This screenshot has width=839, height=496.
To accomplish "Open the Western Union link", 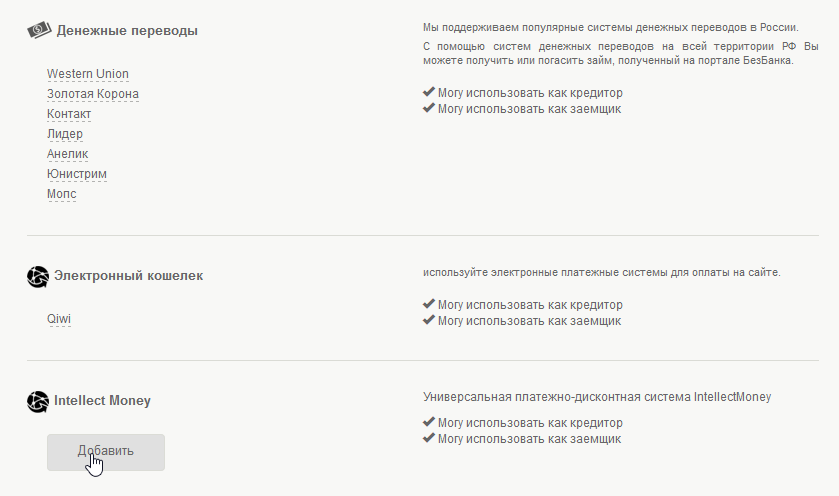I will click(x=88, y=74).
